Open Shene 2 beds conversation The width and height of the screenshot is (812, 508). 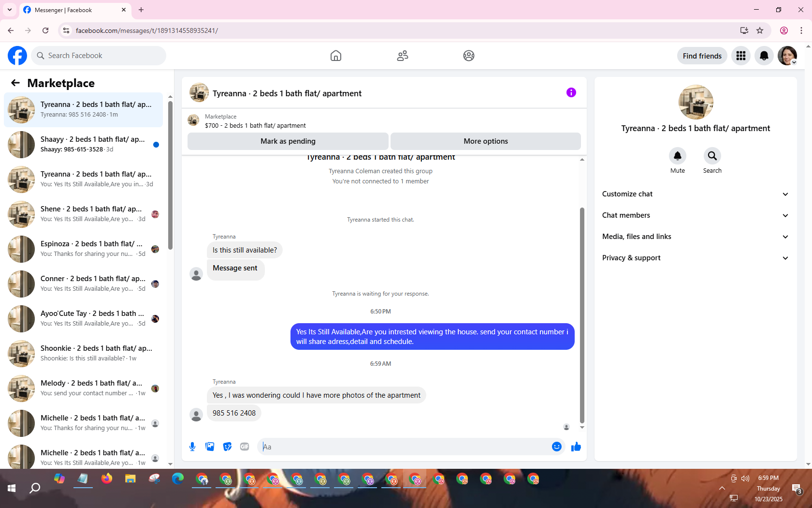tap(84, 214)
